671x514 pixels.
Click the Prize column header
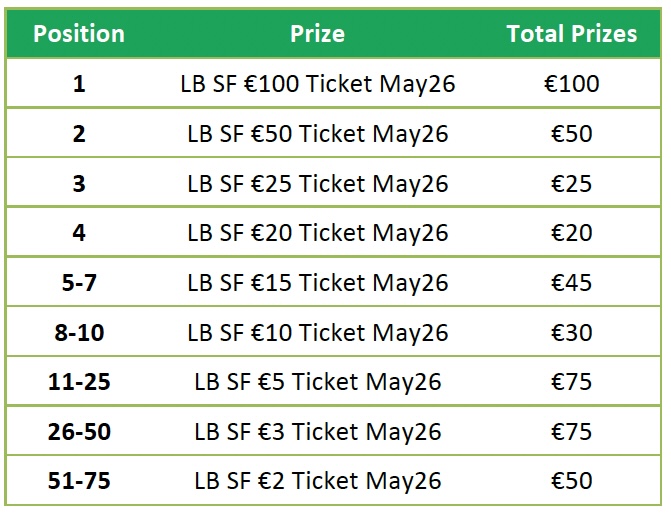coord(317,34)
